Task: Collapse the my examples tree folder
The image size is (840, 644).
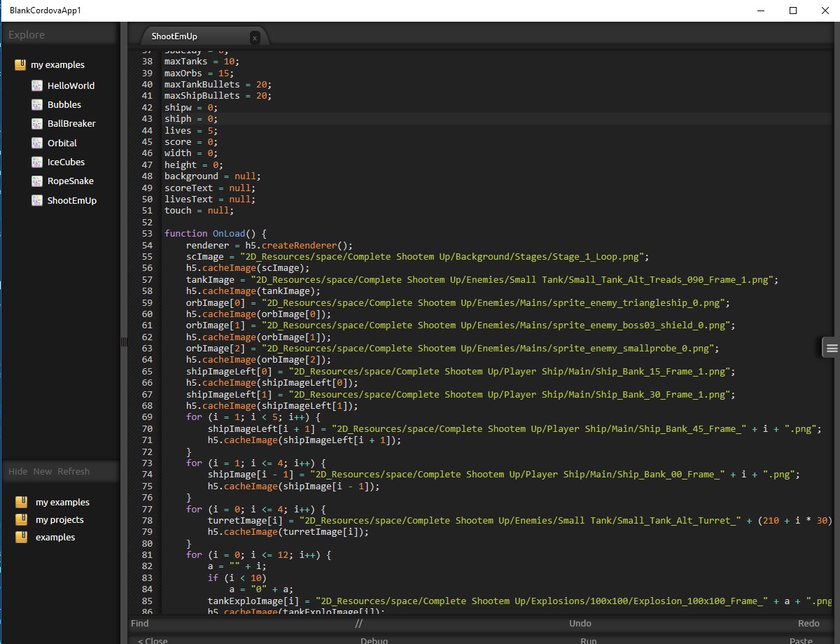Action: pos(20,64)
